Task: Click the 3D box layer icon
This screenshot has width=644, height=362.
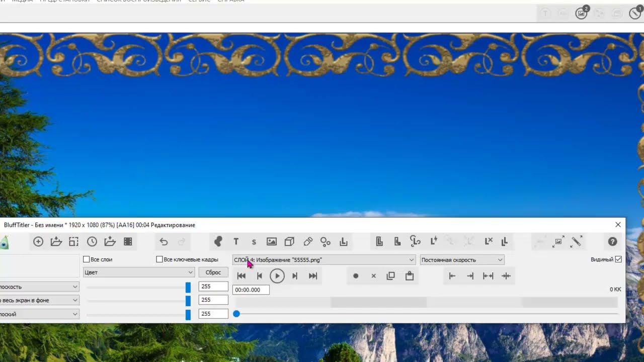Action: 289,242
